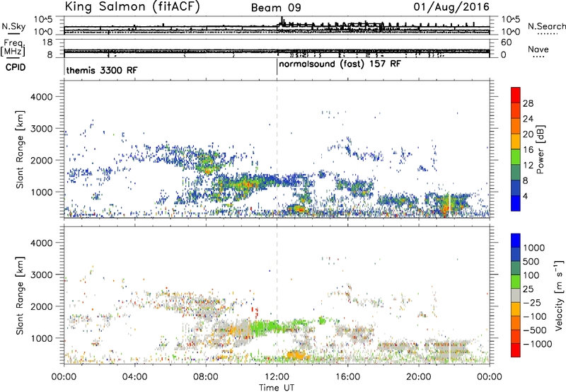Click the 4000 tick on power panel axis
566x392 pixels.
41,97
